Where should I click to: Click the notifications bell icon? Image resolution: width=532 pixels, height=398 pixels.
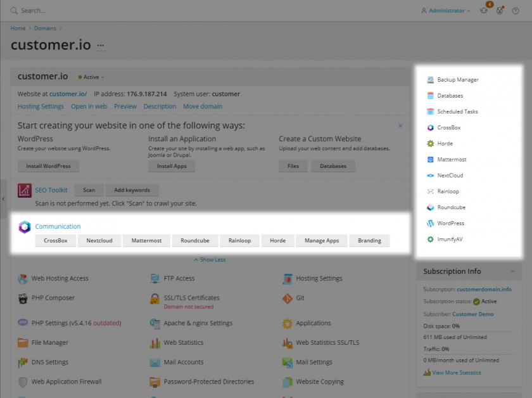pos(484,11)
